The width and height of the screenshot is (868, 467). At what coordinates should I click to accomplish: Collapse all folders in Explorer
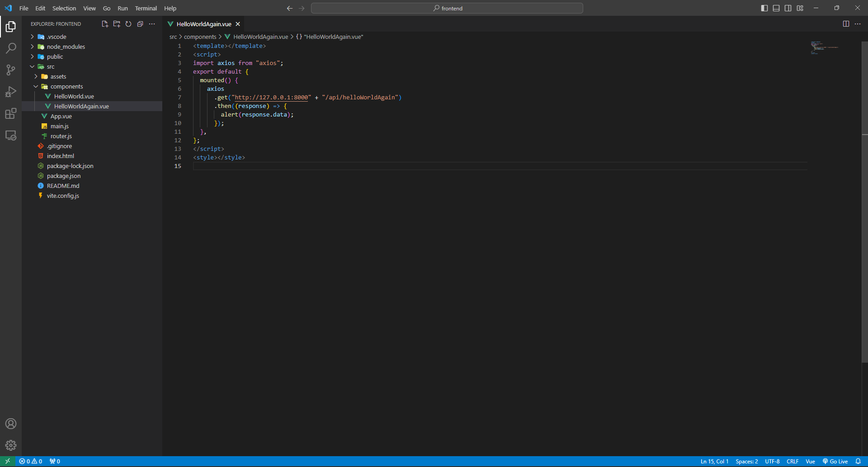tap(140, 24)
